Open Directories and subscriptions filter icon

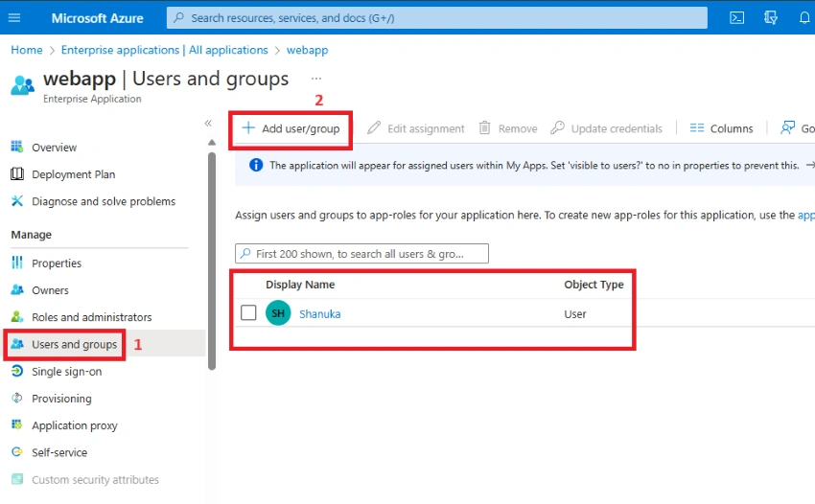[x=771, y=17]
